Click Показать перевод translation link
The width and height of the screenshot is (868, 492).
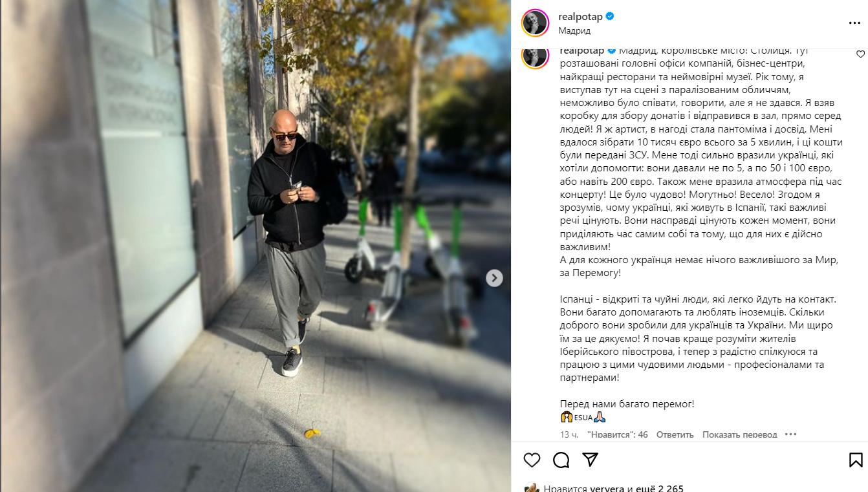(739, 434)
